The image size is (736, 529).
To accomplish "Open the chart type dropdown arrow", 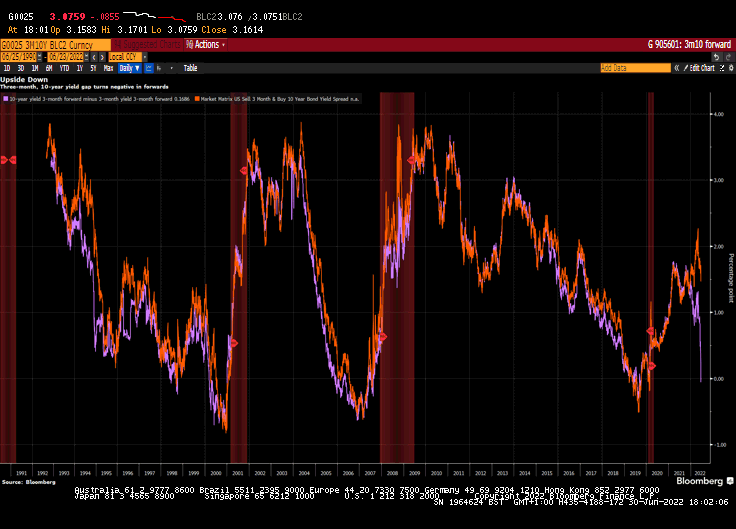I will click(x=171, y=68).
